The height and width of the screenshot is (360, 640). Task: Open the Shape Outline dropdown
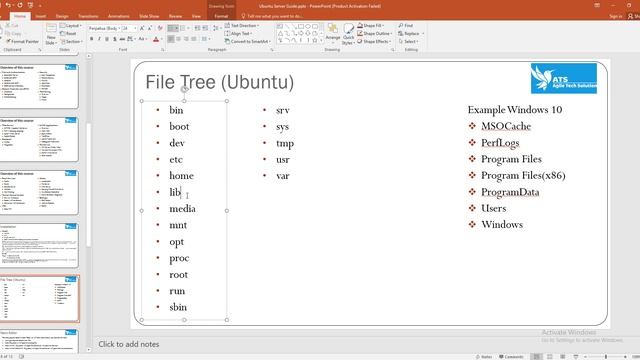point(374,33)
